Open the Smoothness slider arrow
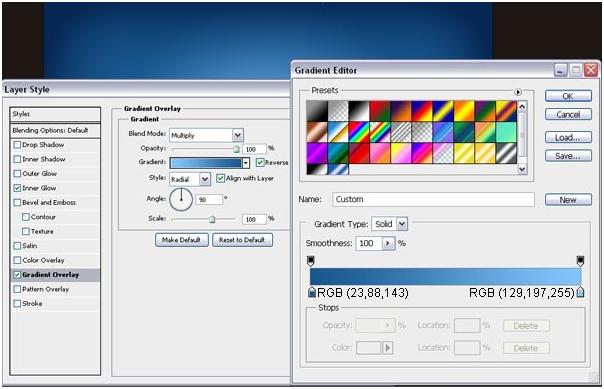The image size is (604, 389). click(x=388, y=243)
